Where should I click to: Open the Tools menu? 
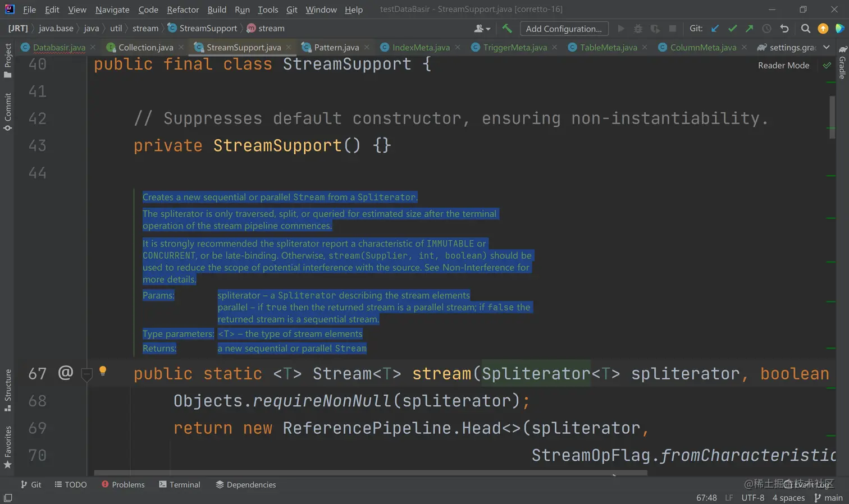pyautogui.click(x=268, y=10)
